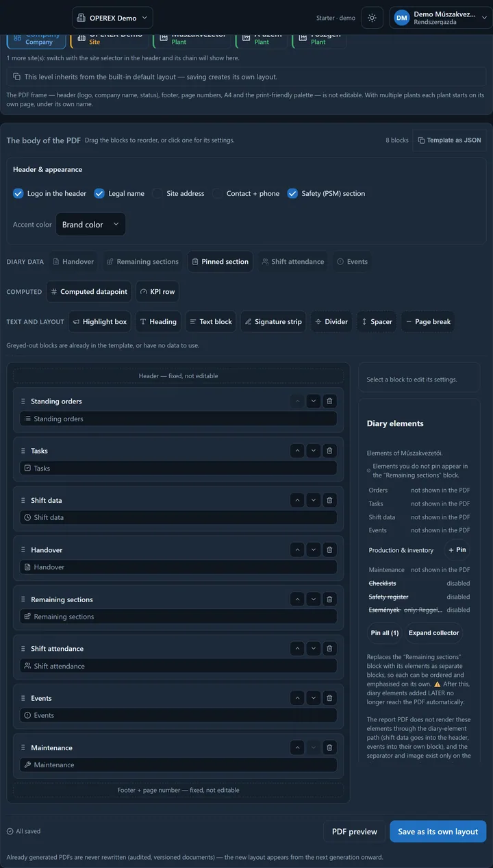The image size is (493, 868).
Task: Move the Tasks block down
Action: (313, 451)
